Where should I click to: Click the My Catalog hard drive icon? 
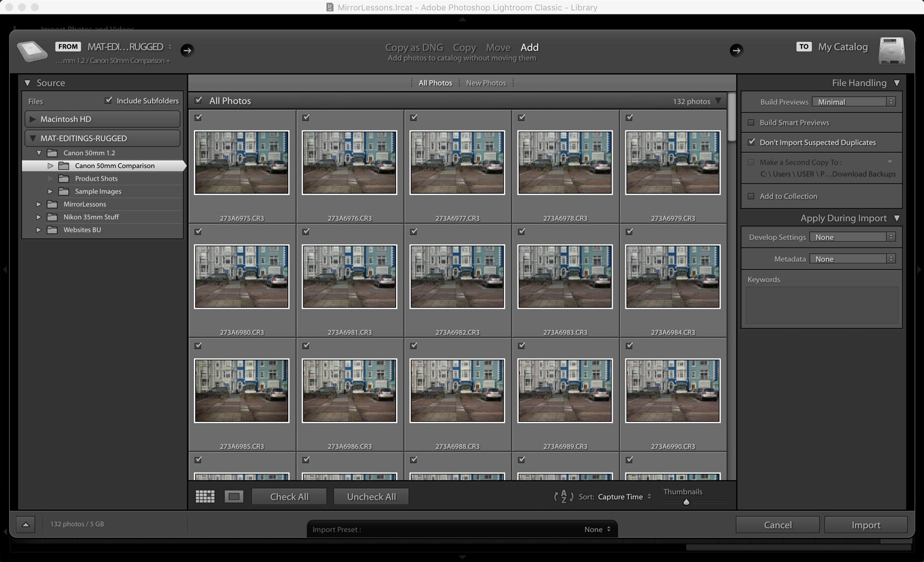(892, 51)
